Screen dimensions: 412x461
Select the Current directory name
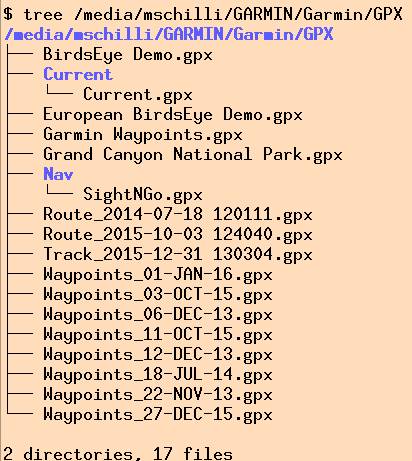pos(78,74)
